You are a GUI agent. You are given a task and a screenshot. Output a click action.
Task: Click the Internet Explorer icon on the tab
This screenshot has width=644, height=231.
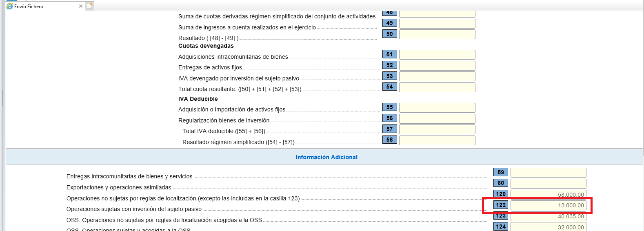[x=10, y=6]
